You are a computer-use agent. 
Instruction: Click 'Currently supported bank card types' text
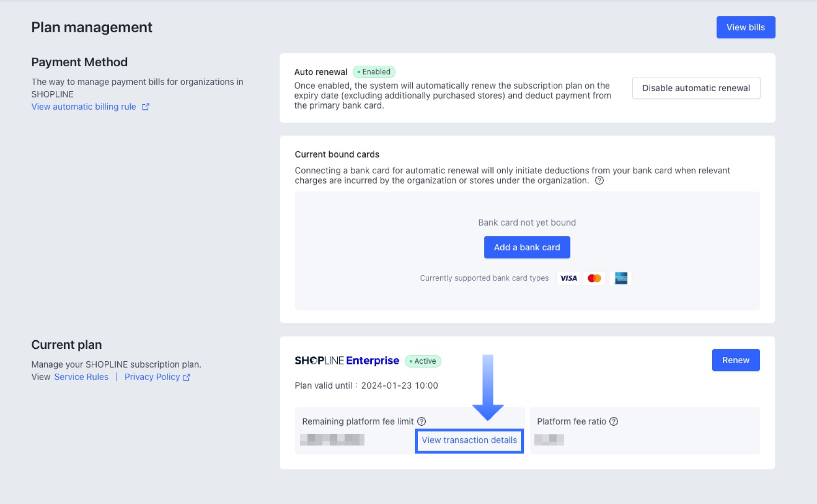(484, 278)
